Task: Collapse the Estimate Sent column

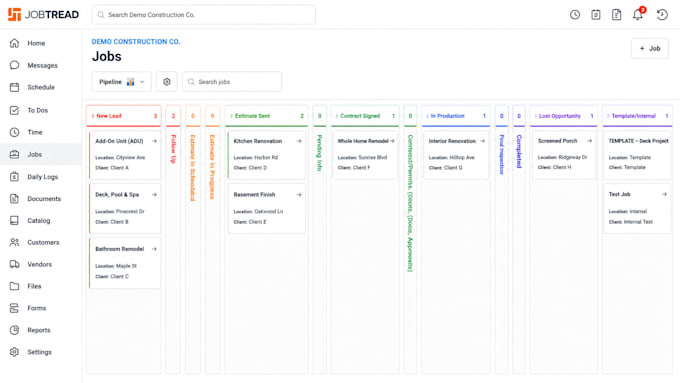Action: pyautogui.click(x=231, y=116)
